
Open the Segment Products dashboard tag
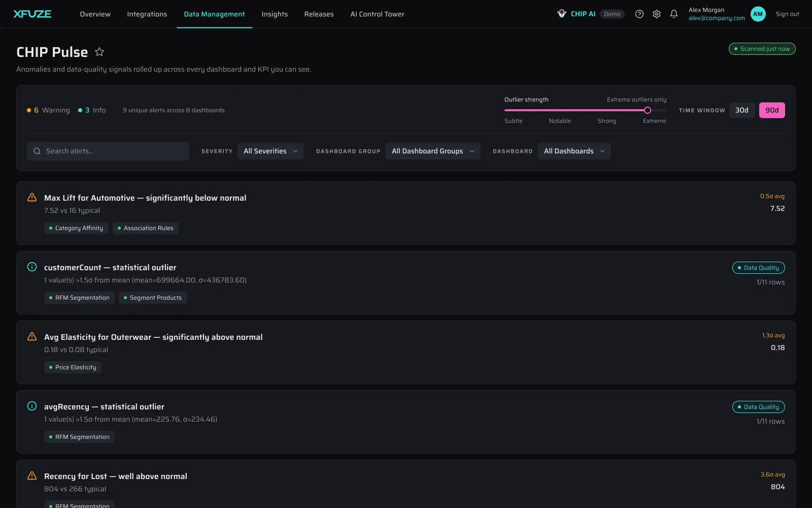(x=153, y=298)
